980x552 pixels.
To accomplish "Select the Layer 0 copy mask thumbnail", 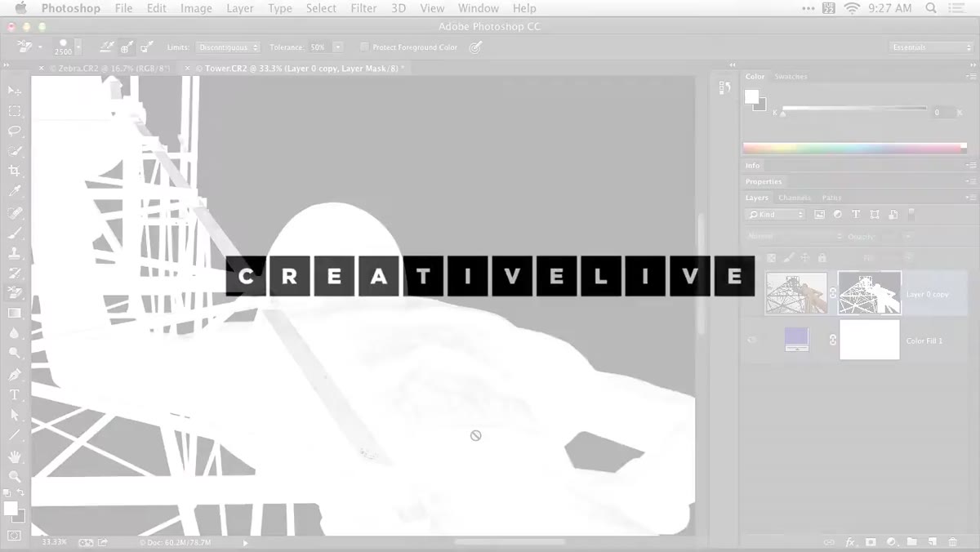I will click(869, 293).
